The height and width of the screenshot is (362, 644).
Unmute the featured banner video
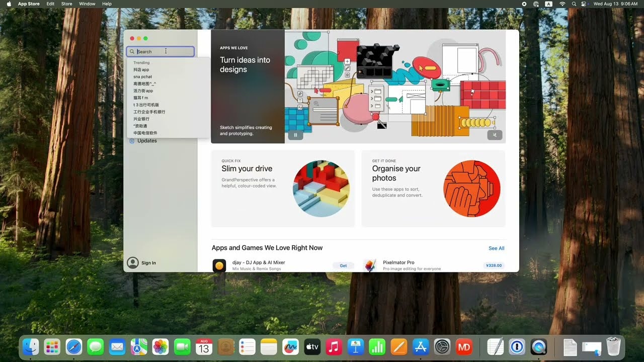click(x=495, y=135)
